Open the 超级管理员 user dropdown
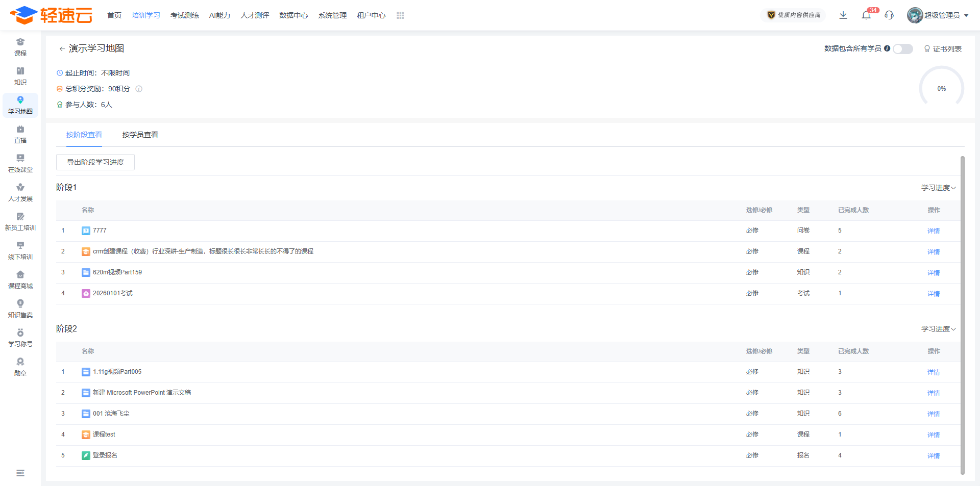980x486 pixels. [x=938, y=15]
